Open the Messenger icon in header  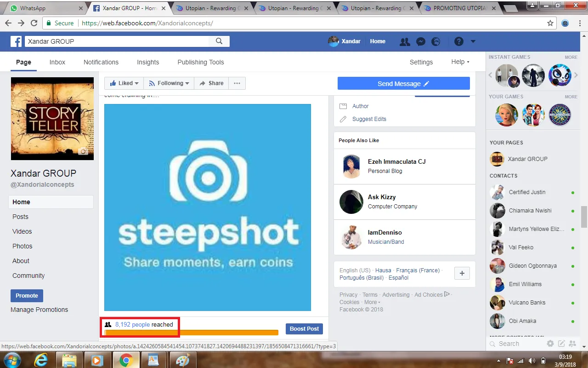pyautogui.click(x=420, y=41)
